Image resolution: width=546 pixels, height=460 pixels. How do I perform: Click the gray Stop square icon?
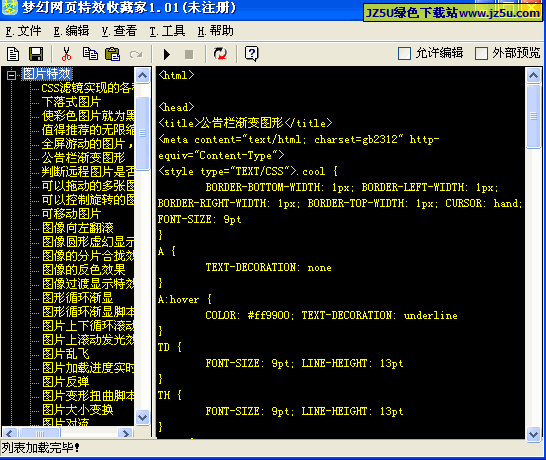click(189, 54)
